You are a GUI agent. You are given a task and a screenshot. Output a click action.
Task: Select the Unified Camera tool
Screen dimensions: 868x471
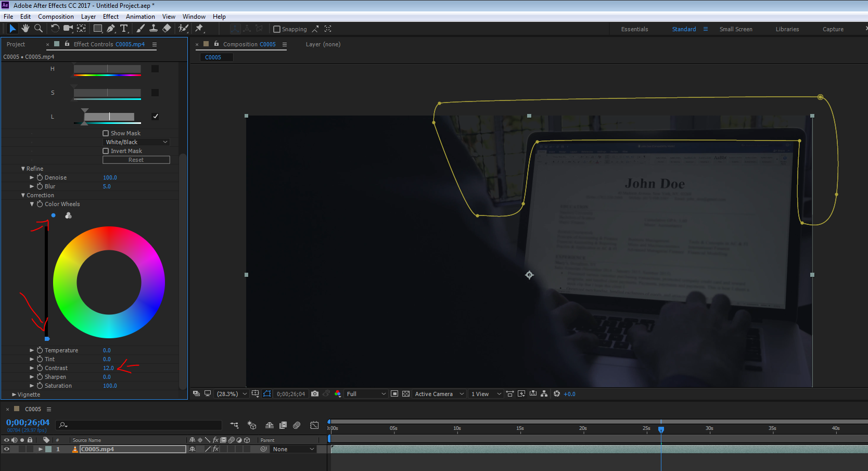coord(68,29)
